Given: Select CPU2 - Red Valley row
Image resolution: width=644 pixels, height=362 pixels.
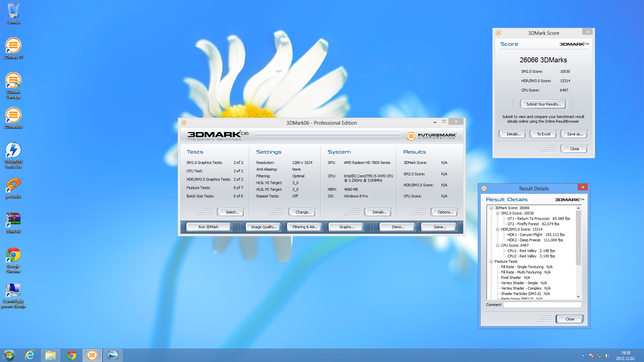Looking at the screenshot, I should [x=531, y=256].
